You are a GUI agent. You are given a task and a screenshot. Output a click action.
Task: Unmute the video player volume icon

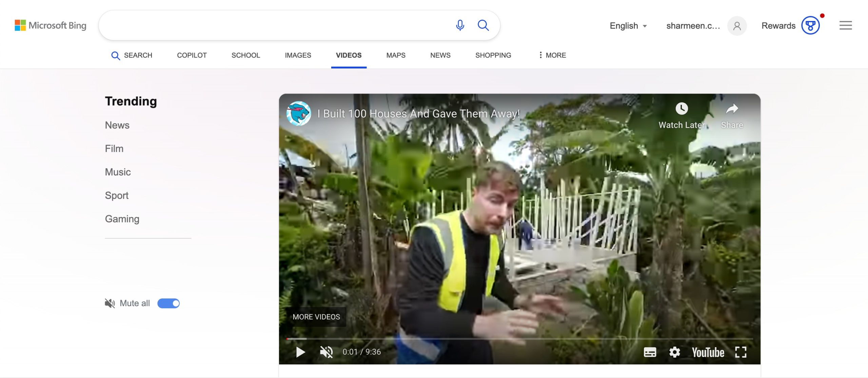click(x=327, y=352)
